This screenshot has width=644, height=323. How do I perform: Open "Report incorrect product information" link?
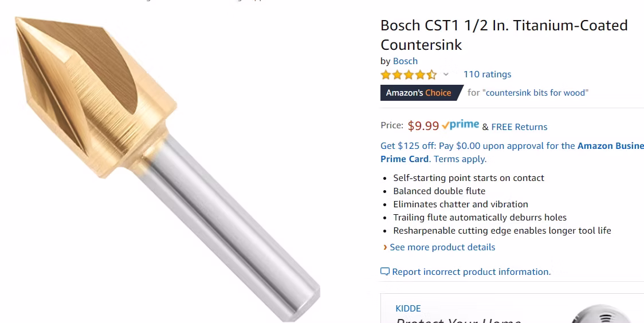click(x=471, y=272)
